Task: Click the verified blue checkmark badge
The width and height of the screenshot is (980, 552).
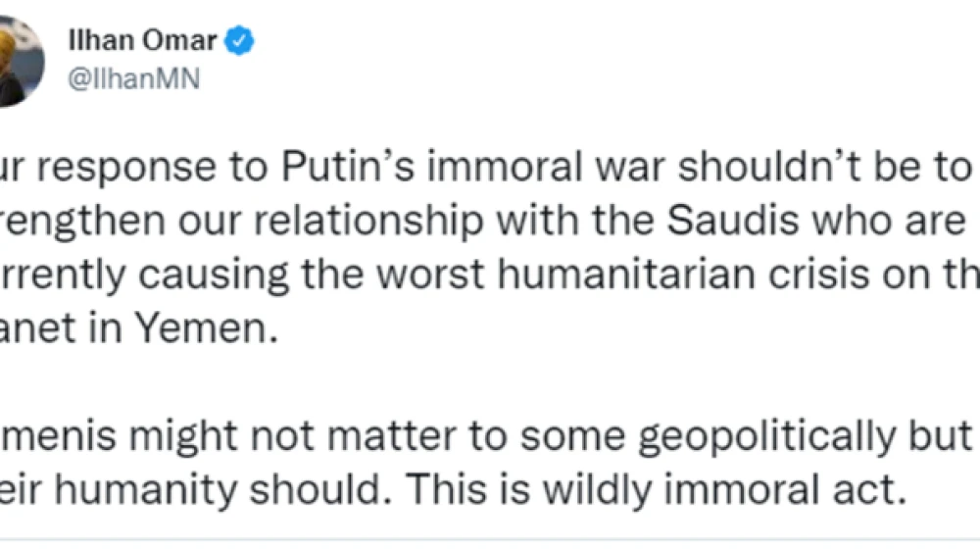Action: coord(242,42)
